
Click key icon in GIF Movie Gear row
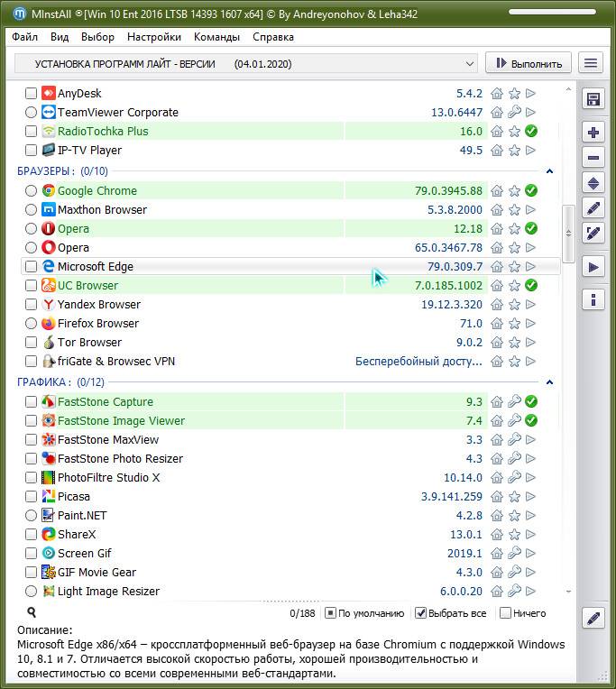[514, 572]
